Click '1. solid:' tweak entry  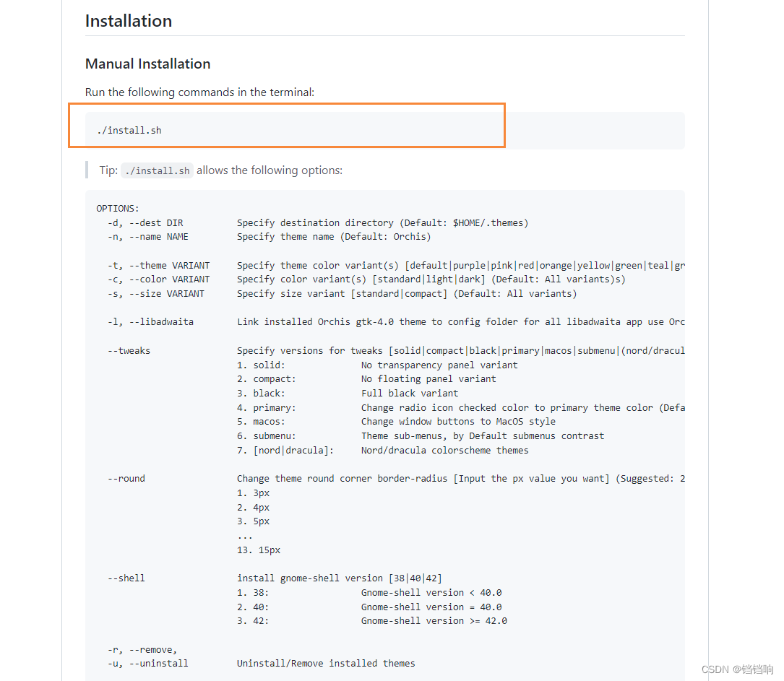(x=261, y=365)
